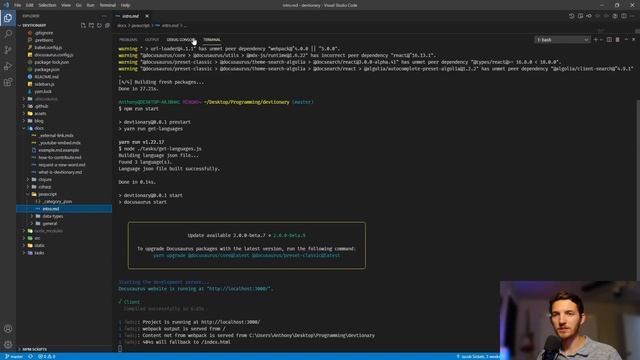Screen dimensions: 640x360
Task: Open the Explorer more actions ellipsis
Action: [x=104, y=16]
